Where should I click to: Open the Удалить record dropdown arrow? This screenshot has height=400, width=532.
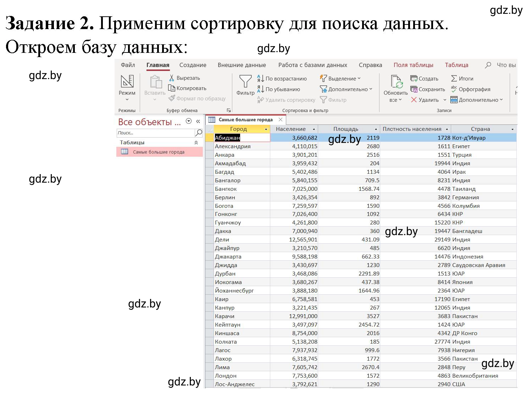445,100
